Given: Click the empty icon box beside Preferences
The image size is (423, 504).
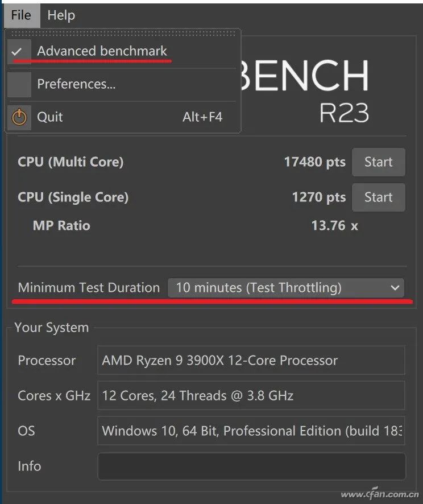Looking at the screenshot, I should coord(19,84).
